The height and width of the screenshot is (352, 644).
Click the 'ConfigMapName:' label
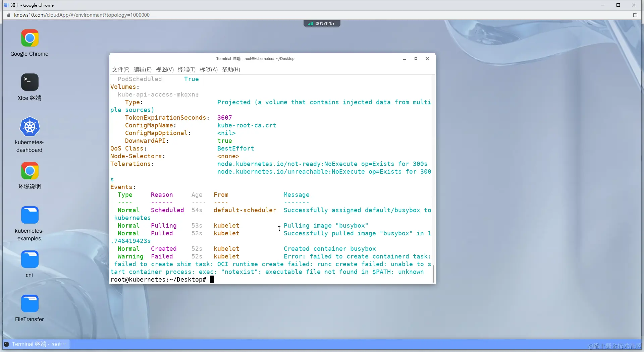coord(151,125)
